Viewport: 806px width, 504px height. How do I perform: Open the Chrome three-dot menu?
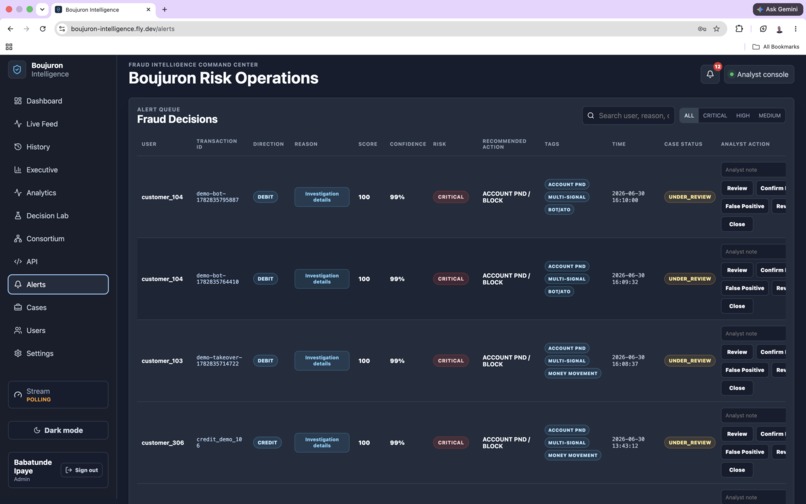click(x=795, y=29)
